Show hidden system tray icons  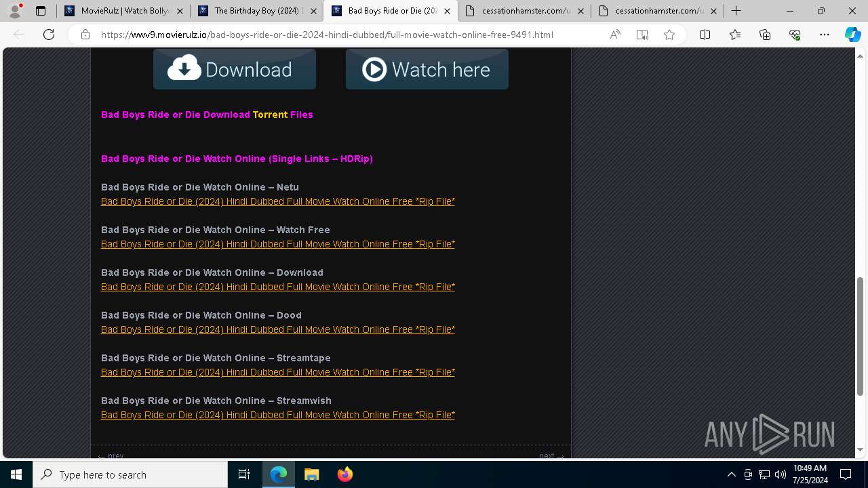[x=732, y=474]
